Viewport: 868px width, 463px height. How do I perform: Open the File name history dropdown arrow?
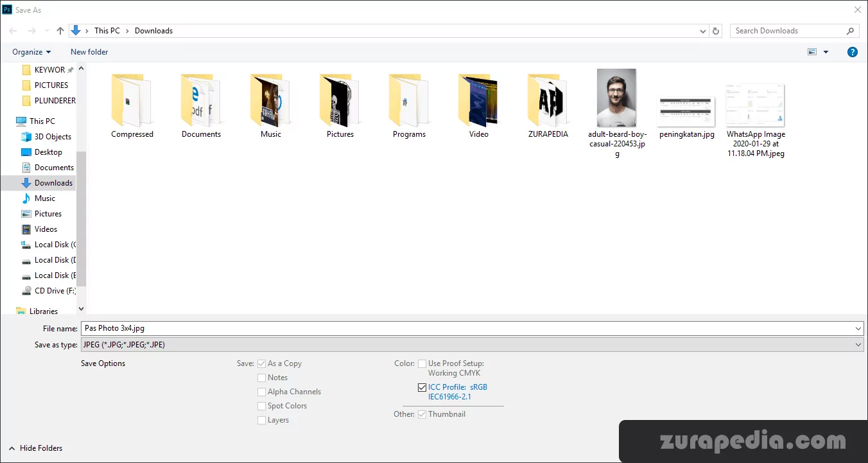coord(858,328)
